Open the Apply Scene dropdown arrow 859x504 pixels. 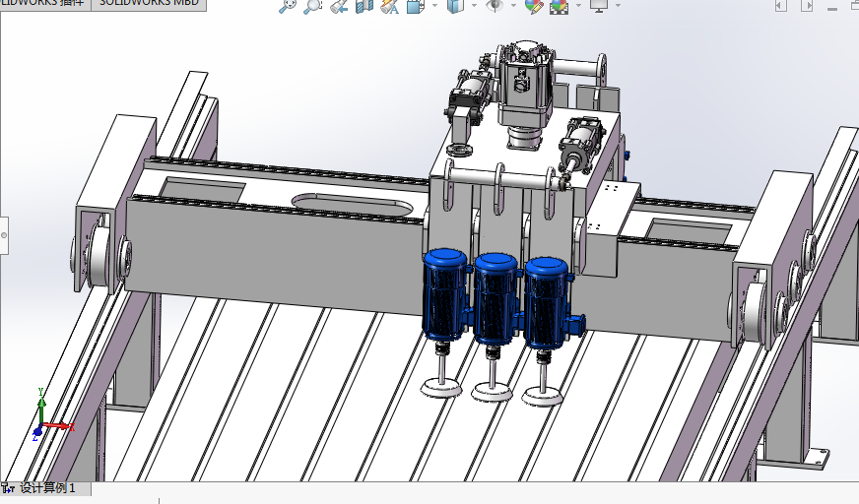tap(579, 6)
